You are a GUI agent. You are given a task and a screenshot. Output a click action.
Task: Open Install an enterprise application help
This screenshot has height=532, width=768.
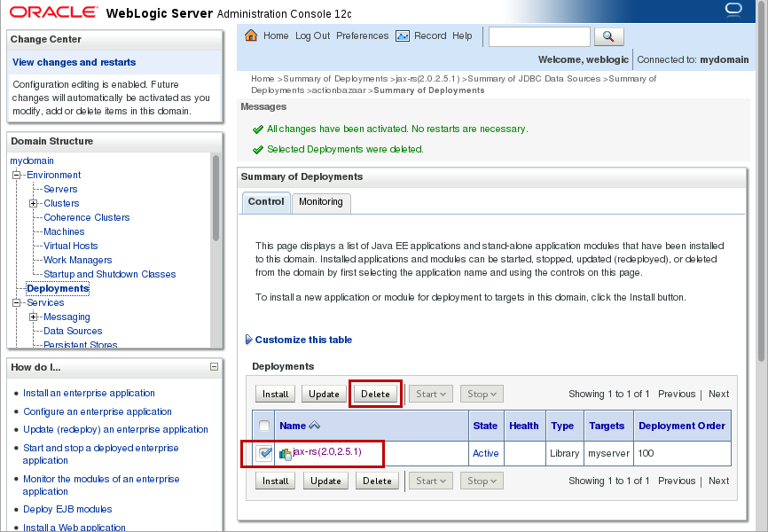pos(89,393)
